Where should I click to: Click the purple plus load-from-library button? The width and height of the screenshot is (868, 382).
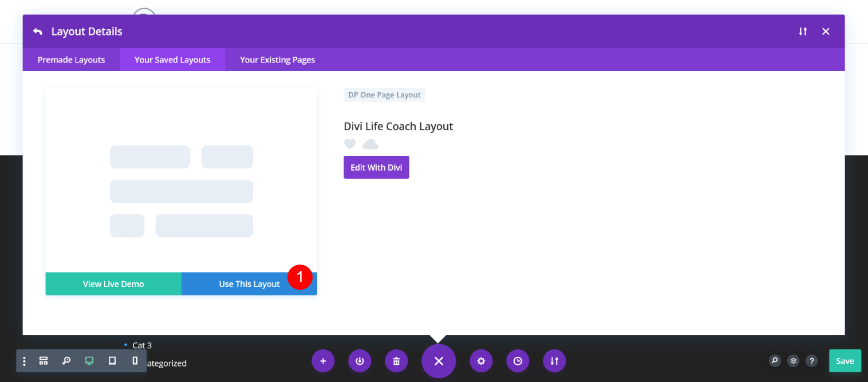coord(323,361)
